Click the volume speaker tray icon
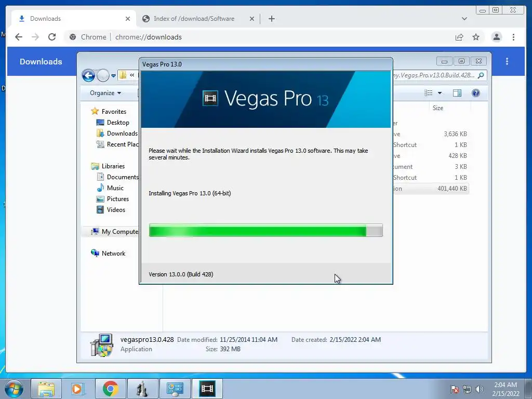Viewport: 532px width, 399px height. tap(479, 389)
